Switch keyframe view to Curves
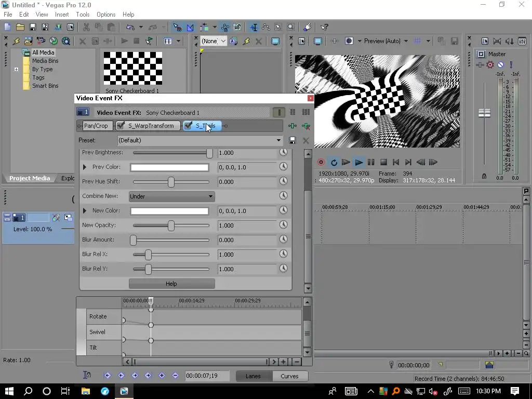 pos(289,376)
